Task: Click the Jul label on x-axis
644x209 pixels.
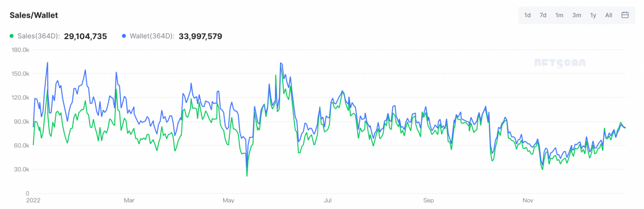Action: point(328,200)
